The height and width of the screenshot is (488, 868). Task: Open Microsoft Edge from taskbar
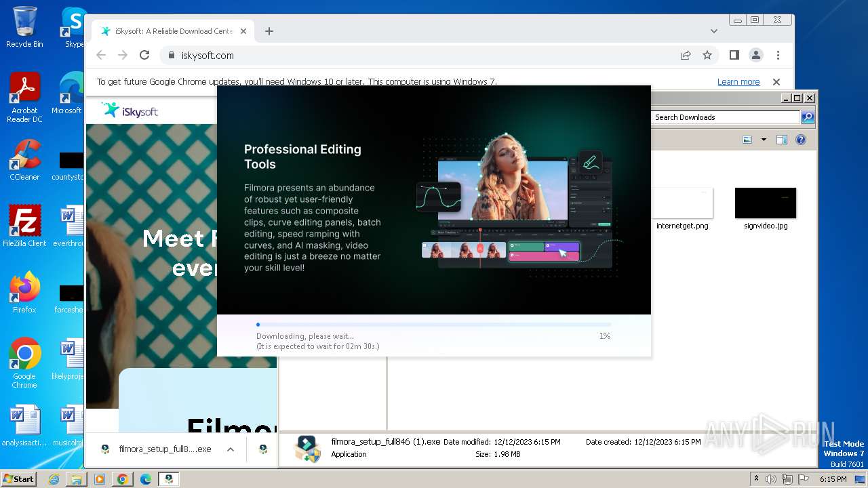click(146, 479)
